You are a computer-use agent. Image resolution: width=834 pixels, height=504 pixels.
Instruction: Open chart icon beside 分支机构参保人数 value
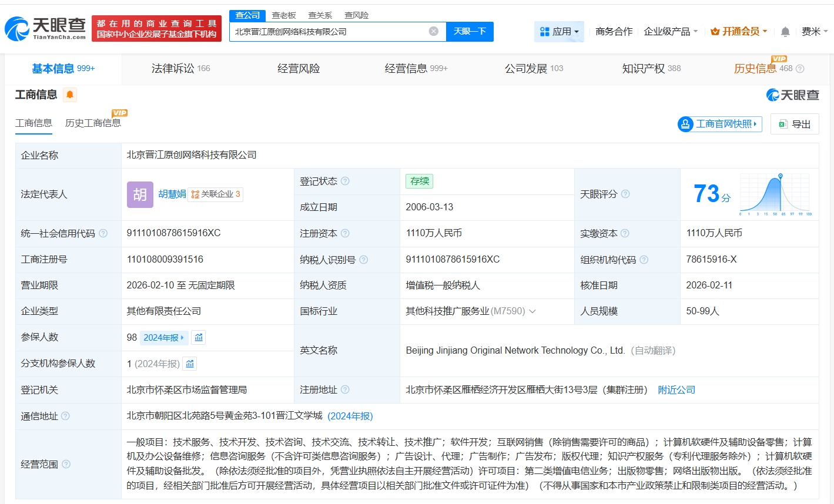tap(190, 364)
